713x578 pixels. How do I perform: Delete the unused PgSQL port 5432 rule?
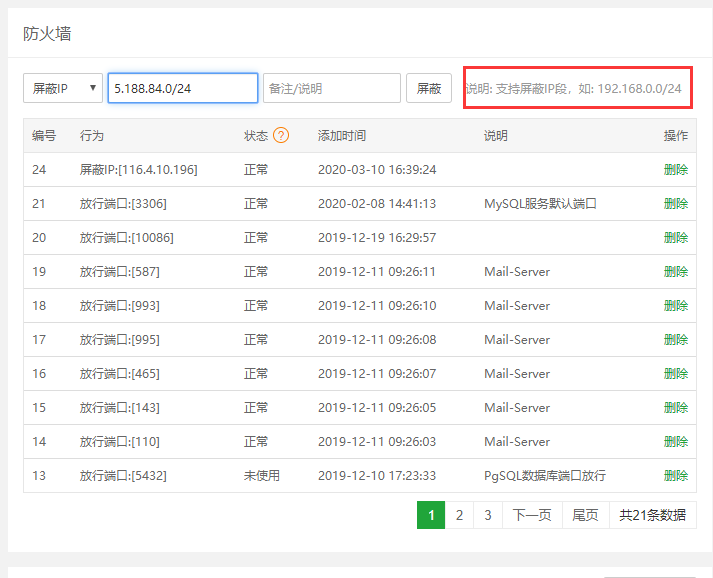point(675,476)
